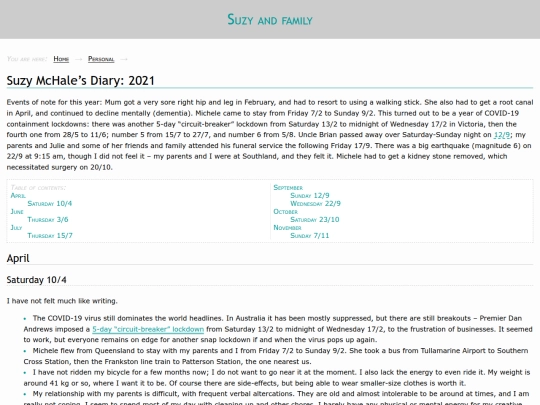Follow the 5-day circuit-breaker lockdown link

148,329
